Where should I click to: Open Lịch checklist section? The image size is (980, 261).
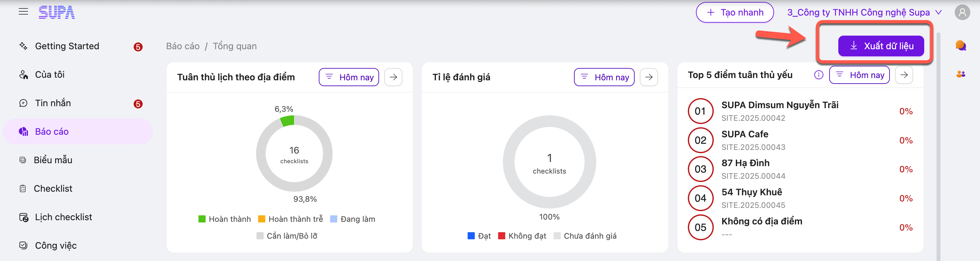(78, 217)
